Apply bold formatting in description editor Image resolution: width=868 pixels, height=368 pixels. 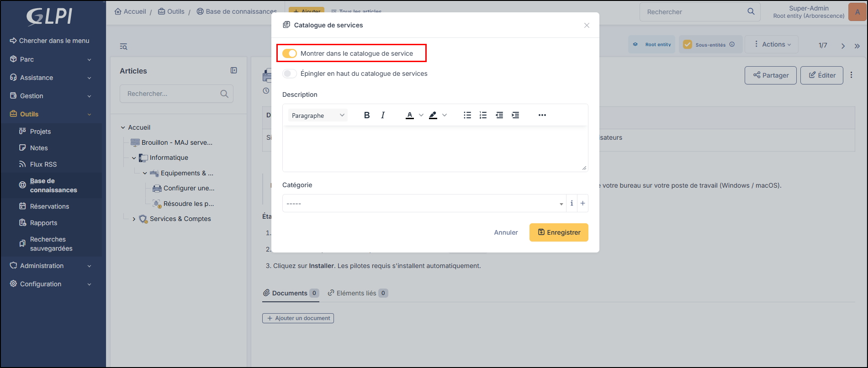point(367,115)
